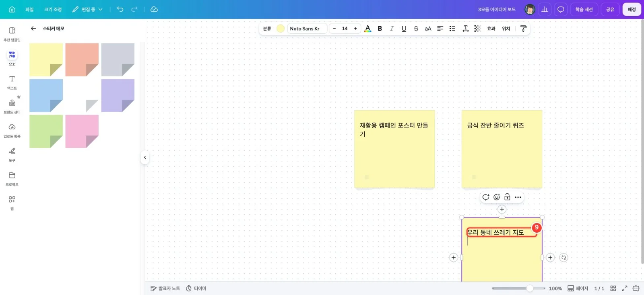Open the 위치 position options
The width and height of the screenshot is (644, 295).
click(506, 29)
